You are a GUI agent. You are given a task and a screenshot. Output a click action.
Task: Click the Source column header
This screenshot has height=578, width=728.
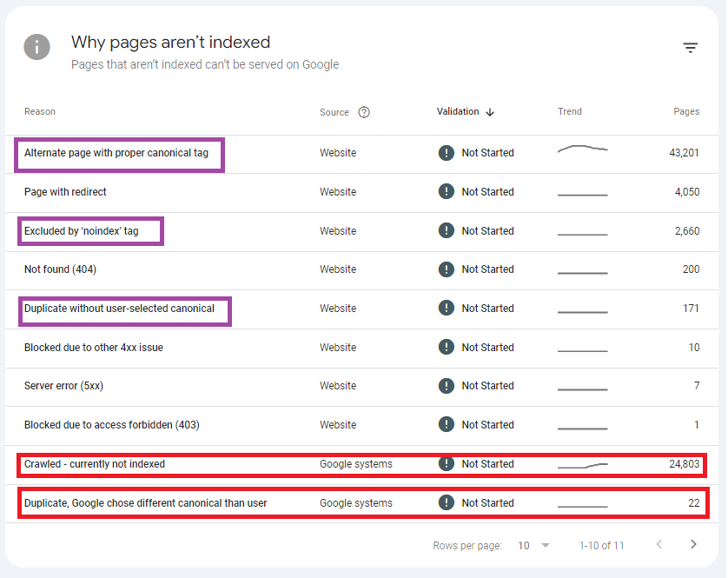click(334, 112)
